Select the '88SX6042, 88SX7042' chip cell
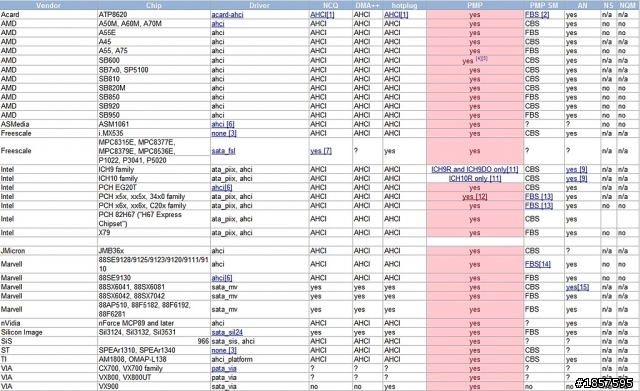Screen dimensions: 640x391 coord(154,296)
